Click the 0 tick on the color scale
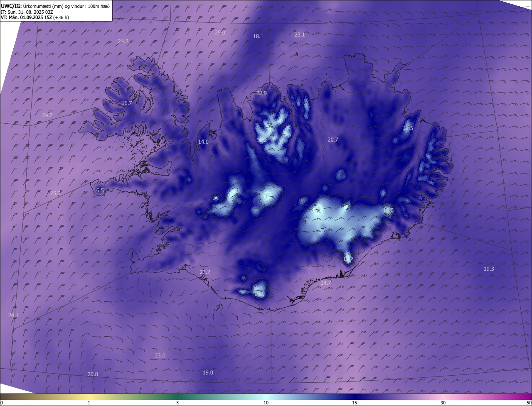Image resolution: width=532 pixels, height=406 pixels. pyautogui.click(x=1, y=403)
